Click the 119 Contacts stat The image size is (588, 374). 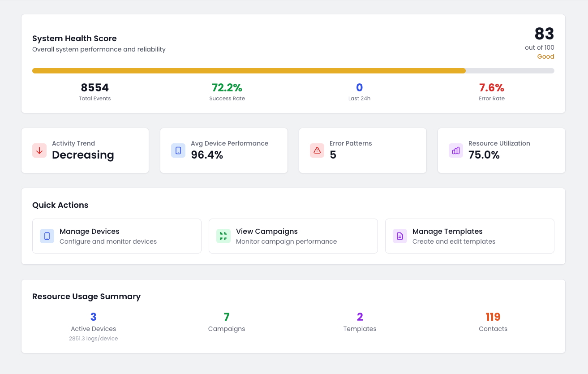tap(493, 317)
